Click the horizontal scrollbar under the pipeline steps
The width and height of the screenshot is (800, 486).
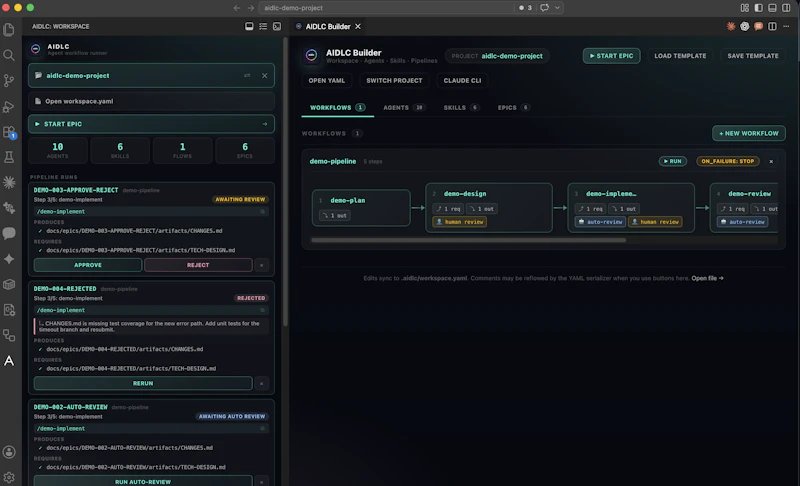click(x=468, y=240)
